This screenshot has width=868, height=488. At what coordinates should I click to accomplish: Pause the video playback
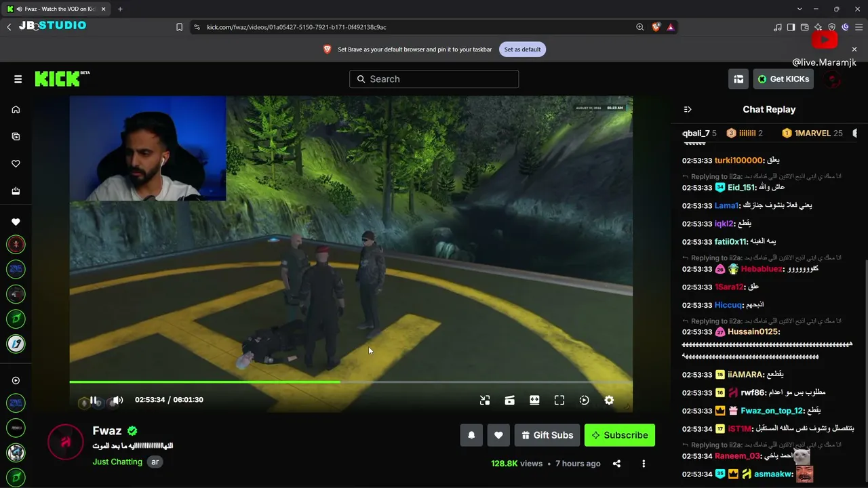click(x=94, y=400)
